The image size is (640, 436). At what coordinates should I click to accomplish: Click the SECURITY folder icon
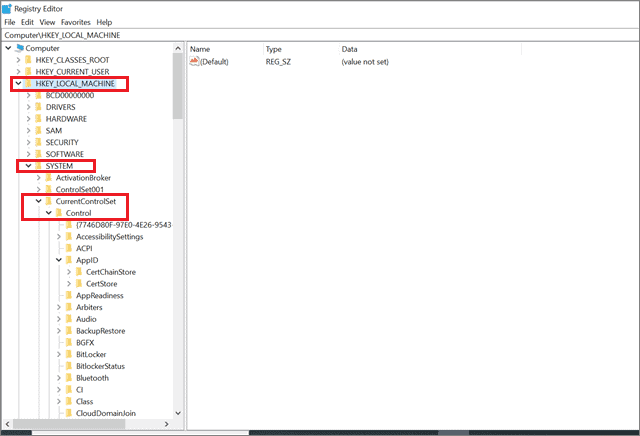click(38, 142)
